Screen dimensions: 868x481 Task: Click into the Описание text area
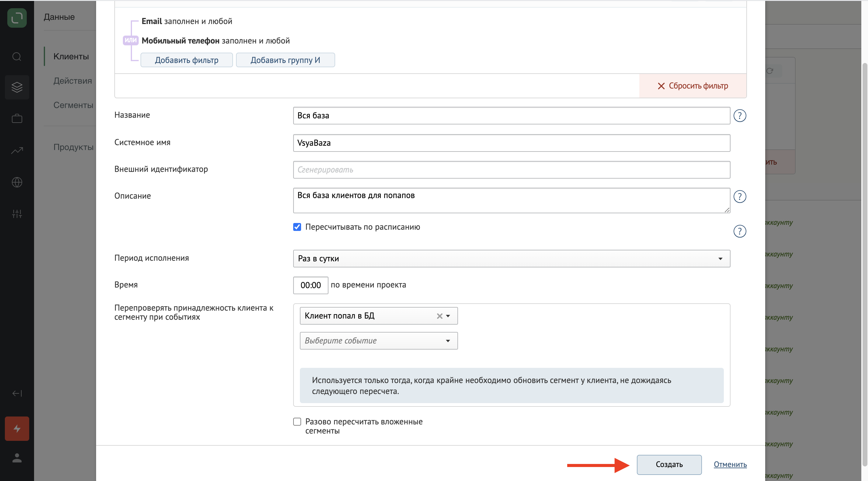click(x=512, y=200)
